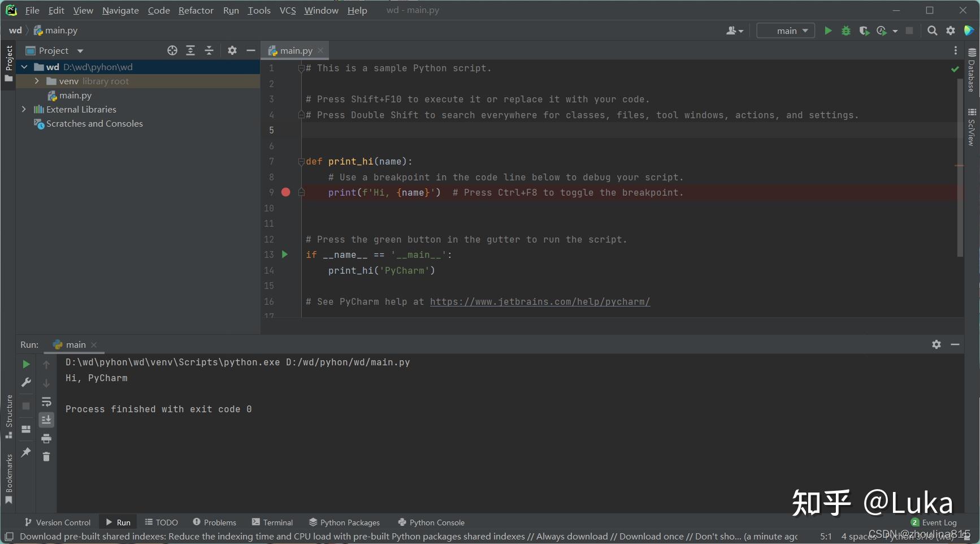Open the Terminal tool window
The image size is (980, 544).
tap(272, 523)
